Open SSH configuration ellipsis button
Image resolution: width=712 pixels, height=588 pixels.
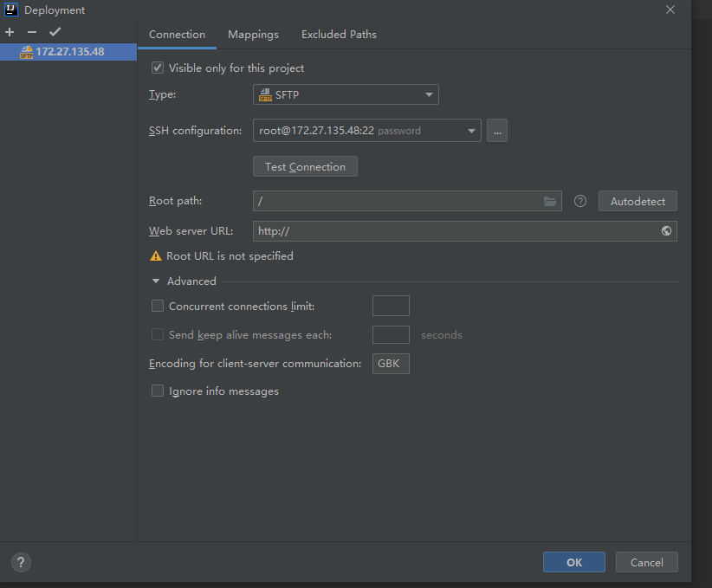[x=496, y=131]
